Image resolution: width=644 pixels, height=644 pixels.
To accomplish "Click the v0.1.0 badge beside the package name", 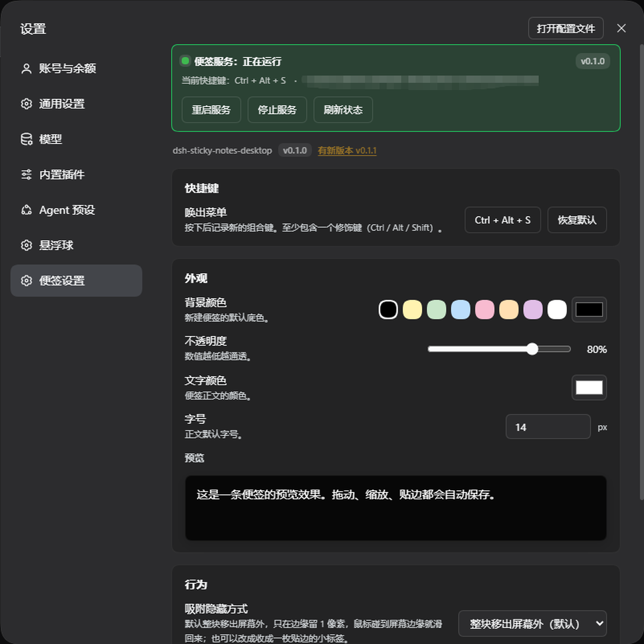I will [295, 151].
